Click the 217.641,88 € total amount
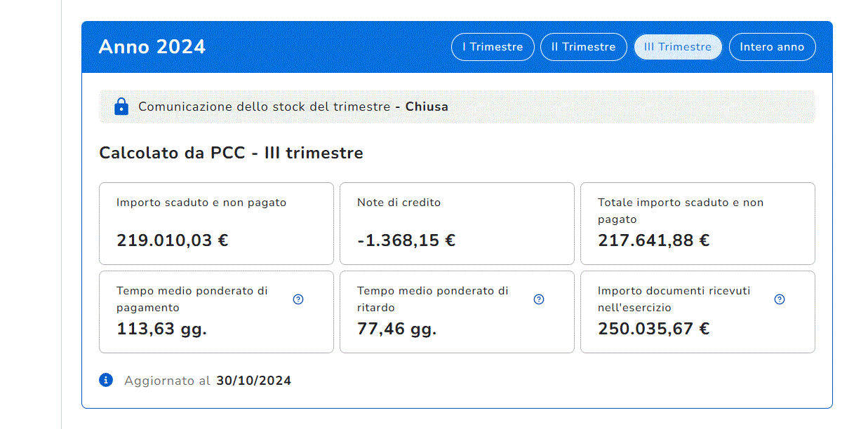Image resolution: width=868 pixels, height=429 pixels. [653, 240]
